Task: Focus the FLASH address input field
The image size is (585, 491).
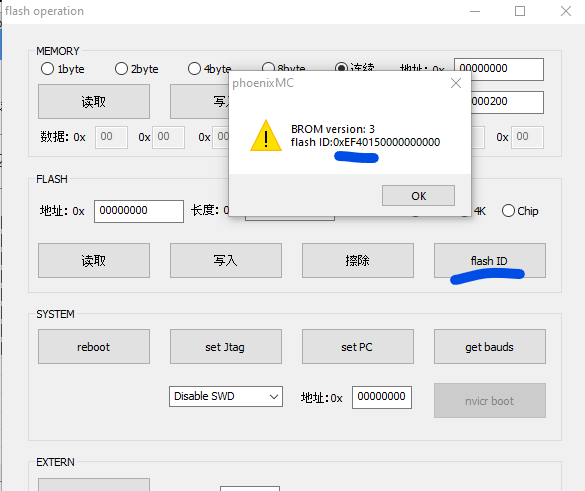Action: coord(139,211)
